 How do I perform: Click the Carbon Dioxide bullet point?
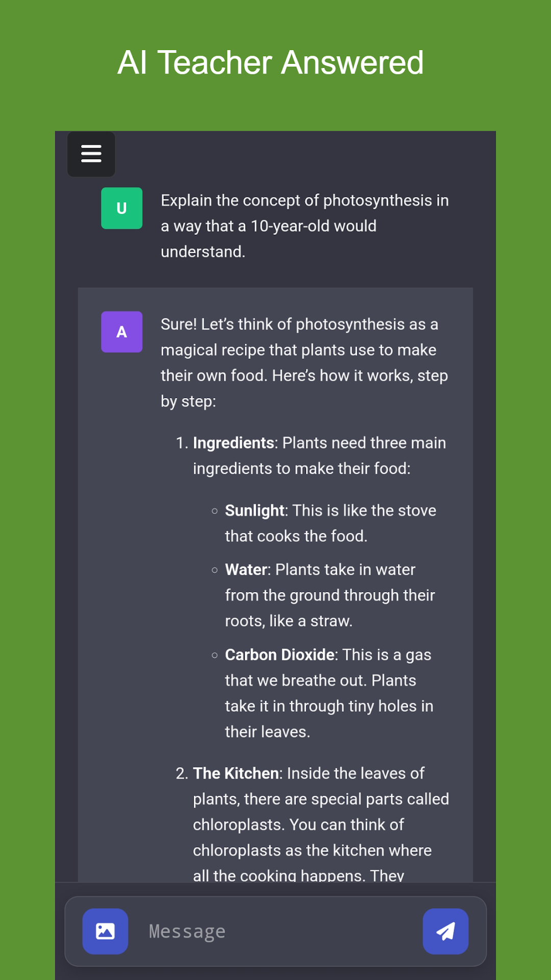tap(329, 693)
